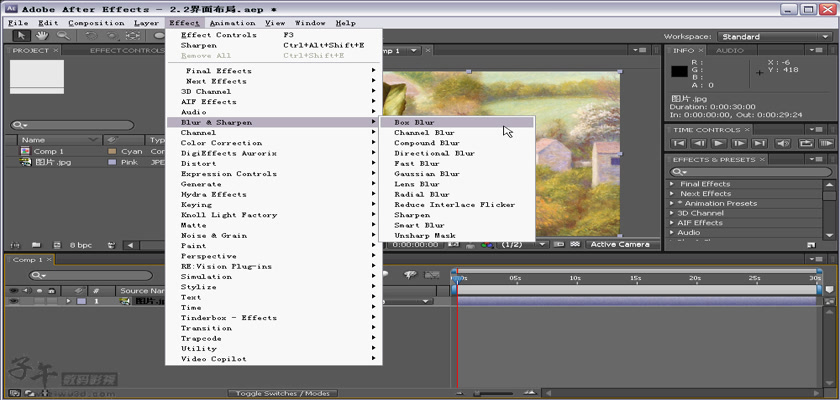The height and width of the screenshot is (400, 840).
Task: Click the Cyan label swatch of Comp 1
Action: pyautogui.click(x=112, y=152)
